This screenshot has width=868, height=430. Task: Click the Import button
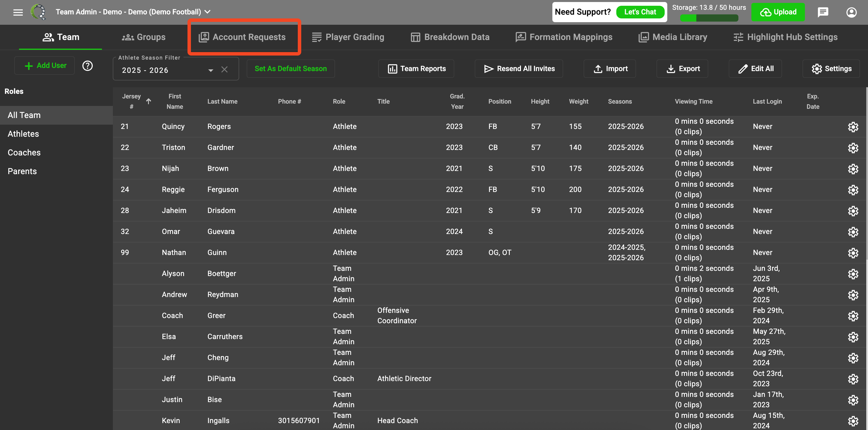tap(610, 69)
